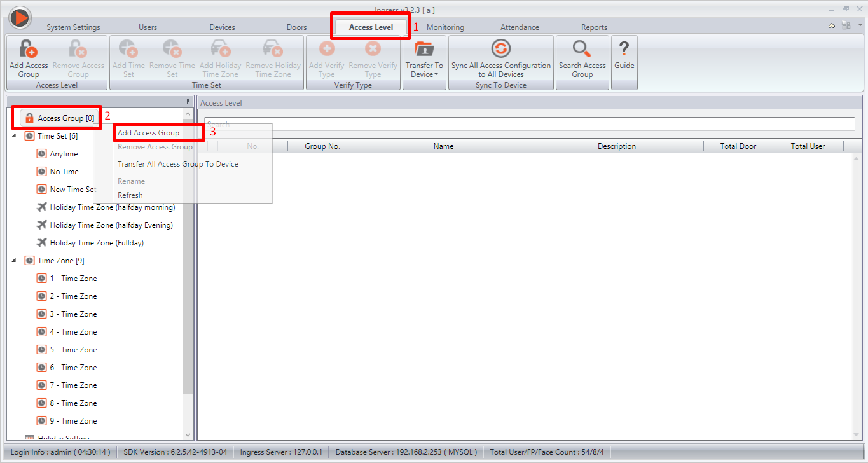The width and height of the screenshot is (868, 463).
Task: Collapse the Time Set [6] tree node
Action: (15, 136)
